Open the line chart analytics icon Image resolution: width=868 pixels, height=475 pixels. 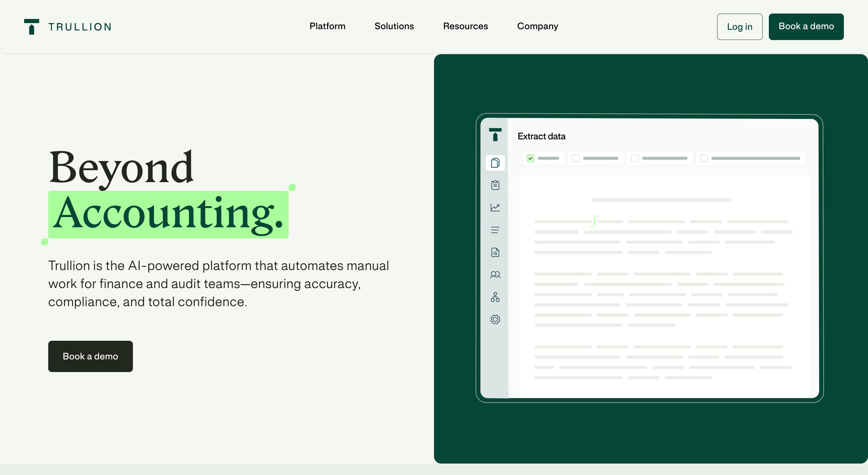(x=495, y=207)
